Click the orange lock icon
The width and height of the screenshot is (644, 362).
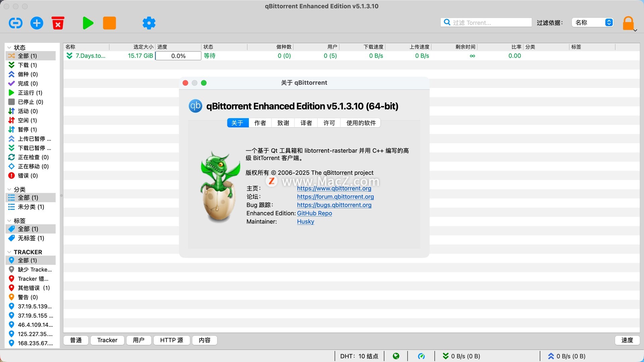(628, 23)
